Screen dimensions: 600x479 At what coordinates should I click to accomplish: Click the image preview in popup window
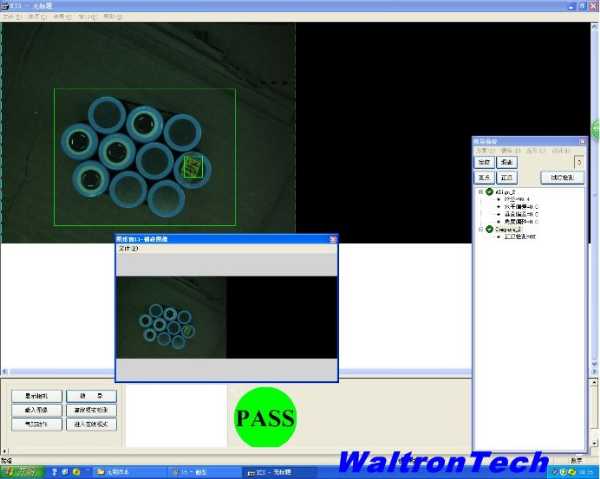(171, 318)
